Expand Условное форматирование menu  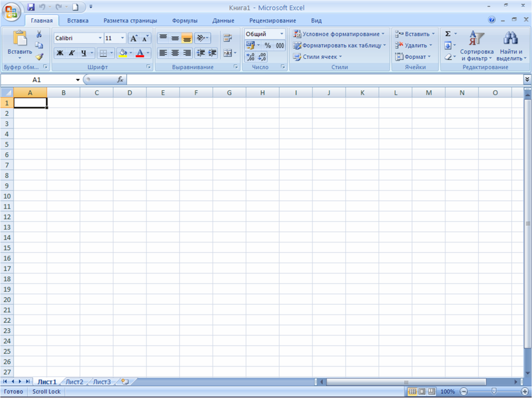(338, 34)
